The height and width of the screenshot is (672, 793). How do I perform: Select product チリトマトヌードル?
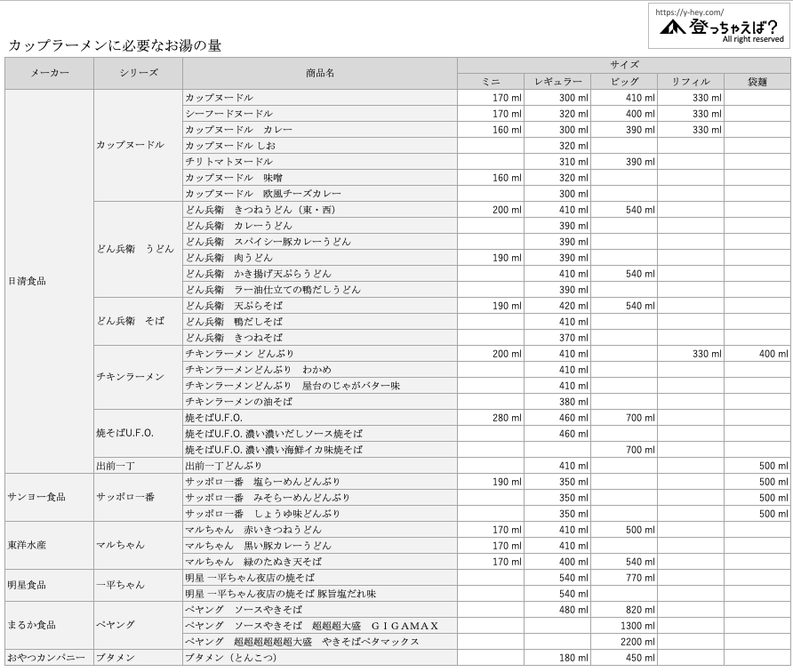point(320,162)
